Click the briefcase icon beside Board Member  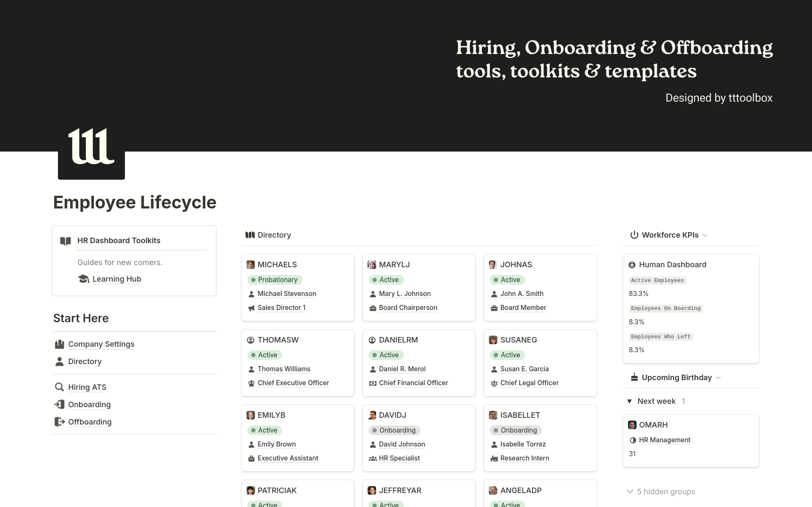[x=494, y=308]
